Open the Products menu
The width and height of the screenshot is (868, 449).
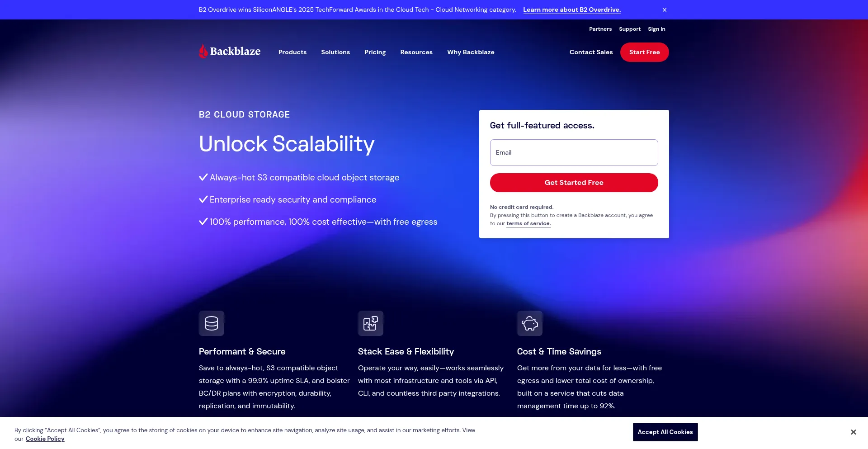point(292,52)
